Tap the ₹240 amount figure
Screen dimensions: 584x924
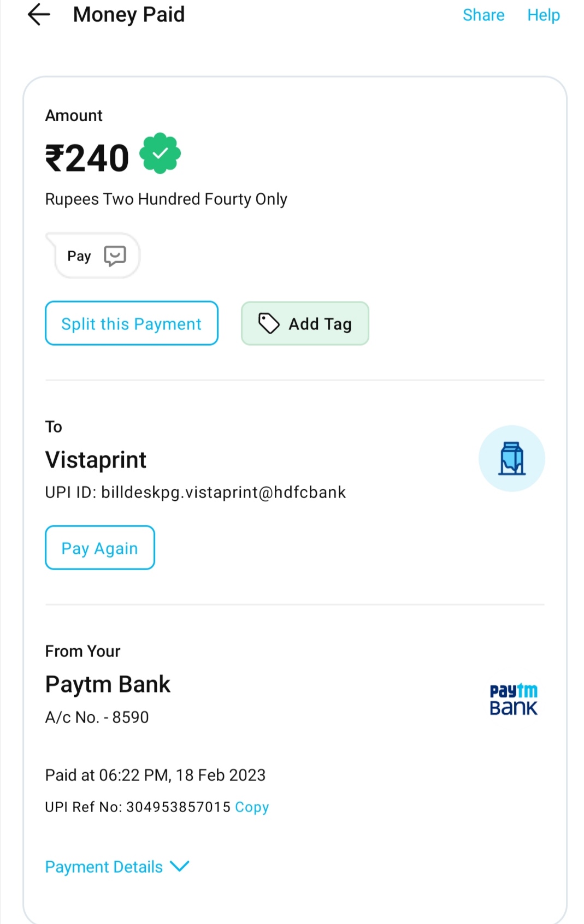pos(87,158)
